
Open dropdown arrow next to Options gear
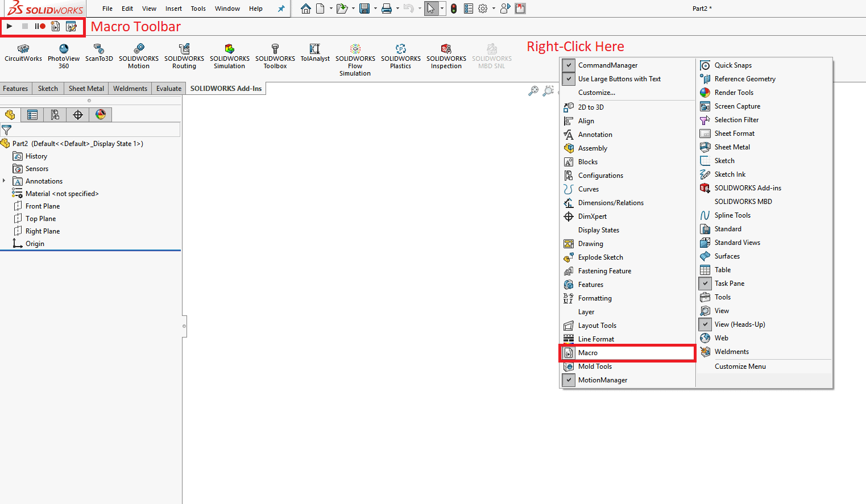click(x=494, y=9)
